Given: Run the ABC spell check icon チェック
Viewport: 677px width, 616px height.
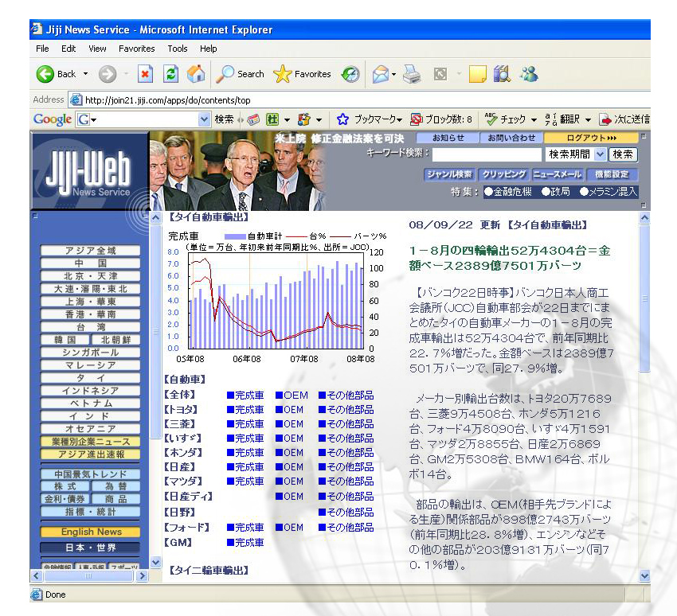Looking at the screenshot, I should tap(505, 119).
